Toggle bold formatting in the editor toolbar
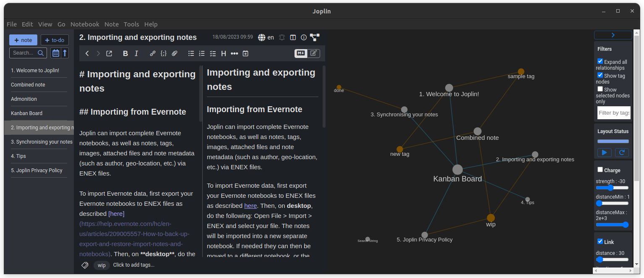Image resolution: width=644 pixels, height=278 pixels. 125,53
